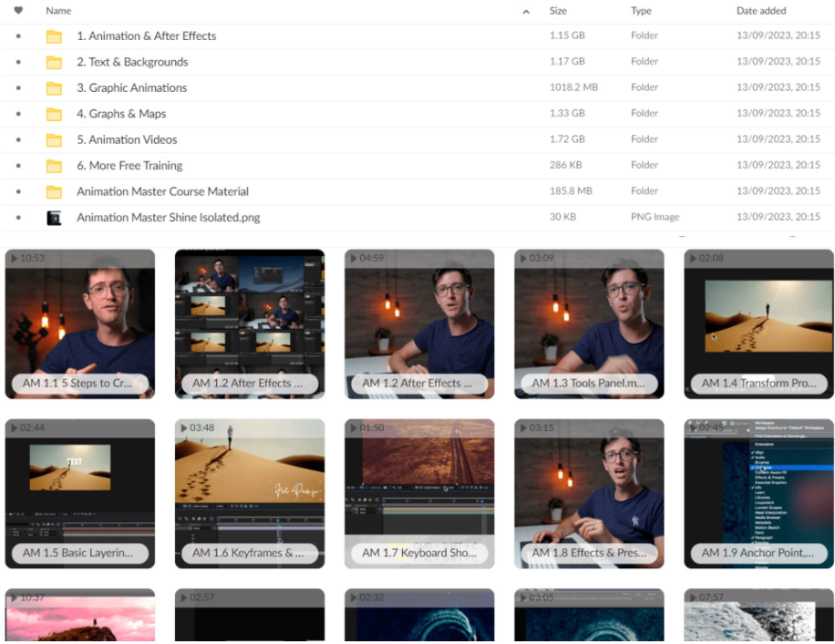Sort files by the Size column header
The image size is (835, 644).
558,11
